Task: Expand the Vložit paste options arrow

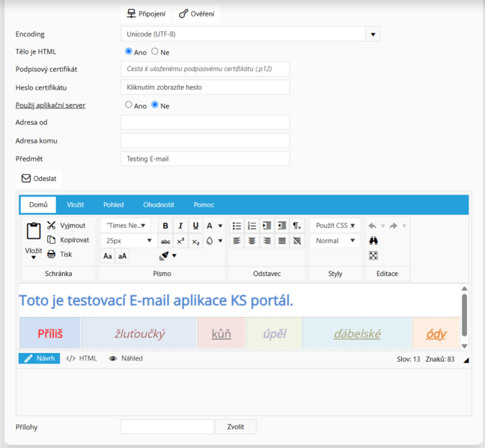Action: click(34, 257)
